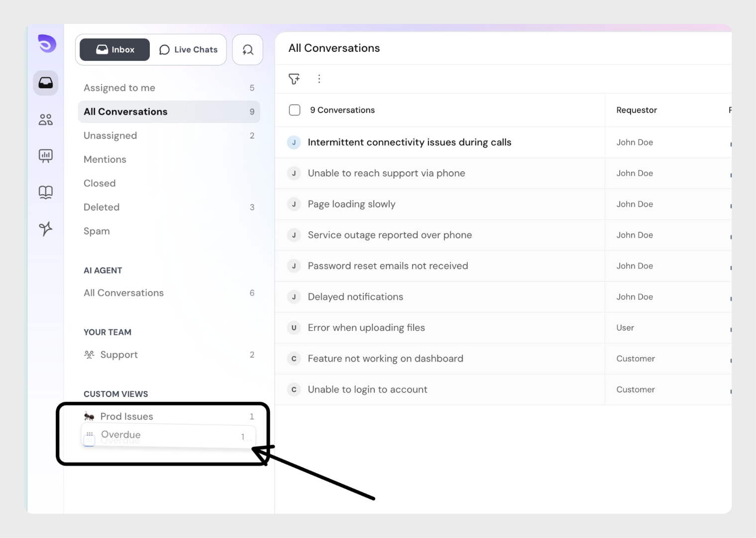Open the reports chart icon
This screenshot has width=756, height=538.
[x=46, y=156]
